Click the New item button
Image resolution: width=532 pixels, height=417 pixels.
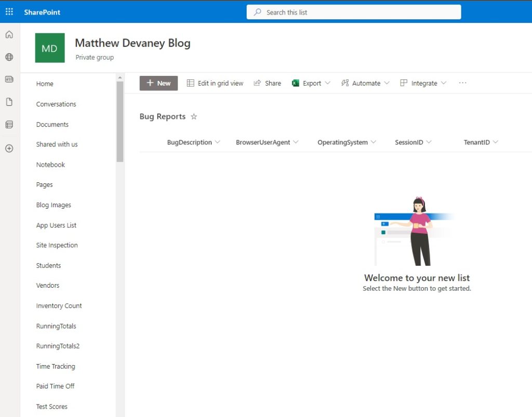[x=158, y=83]
